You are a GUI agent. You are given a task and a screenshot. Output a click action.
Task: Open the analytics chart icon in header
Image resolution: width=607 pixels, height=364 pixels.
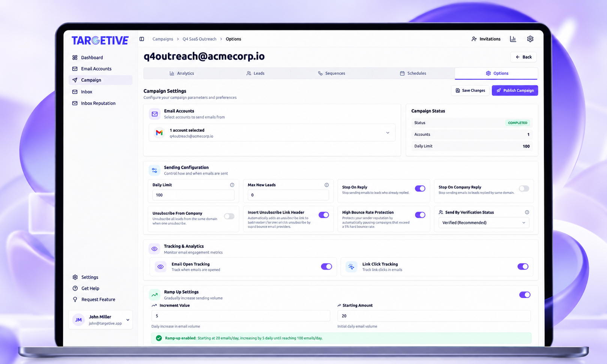point(513,39)
